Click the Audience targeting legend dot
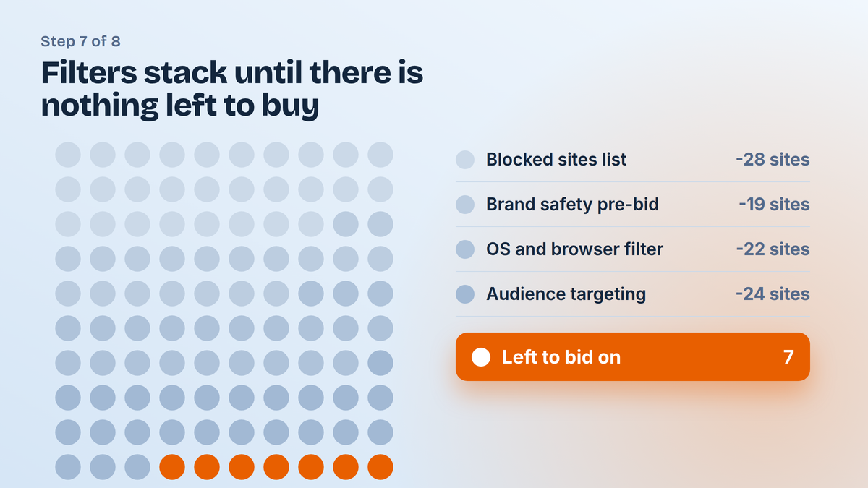 [x=465, y=294]
